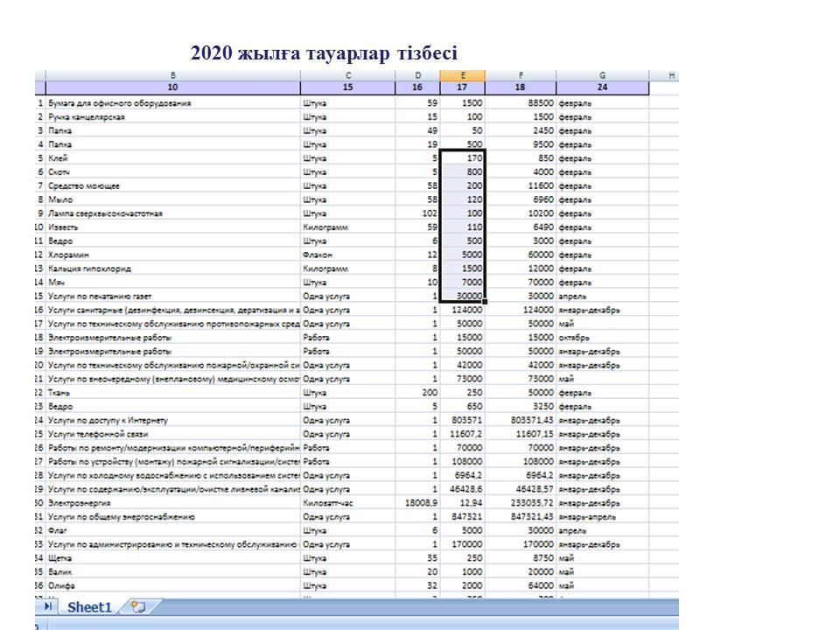Select column G header
The image size is (840, 630).
coord(602,75)
